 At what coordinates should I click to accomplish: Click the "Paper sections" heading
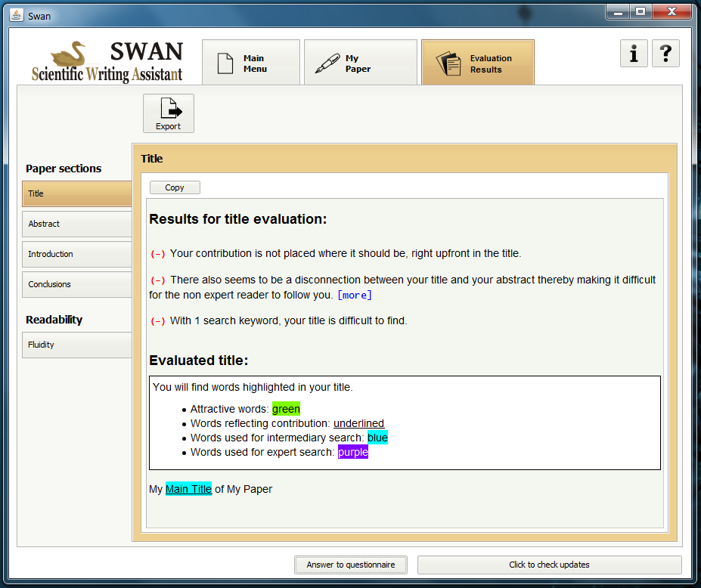(x=64, y=169)
